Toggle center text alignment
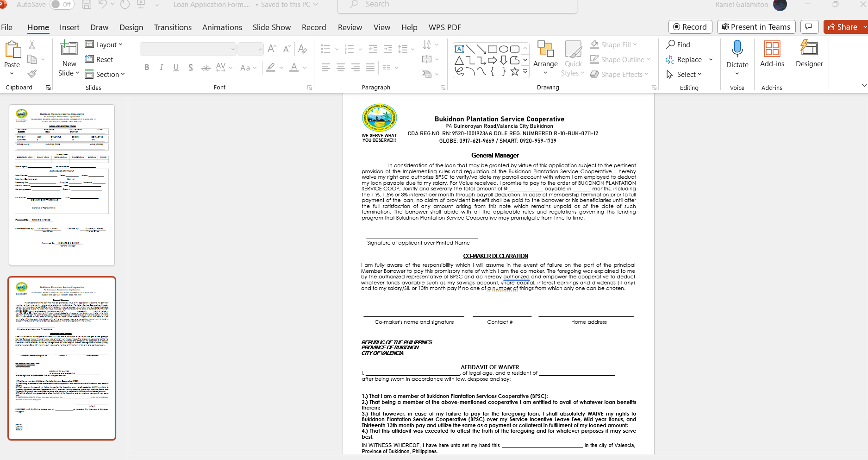Image resolution: width=868 pixels, height=460 pixels. point(341,67)
